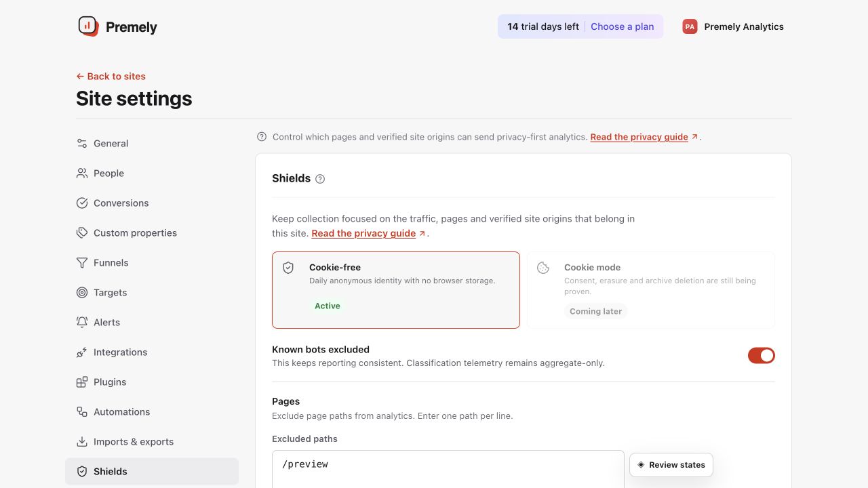Click the "Site settings" page heading
868x488 pixels.
point(134,99)
